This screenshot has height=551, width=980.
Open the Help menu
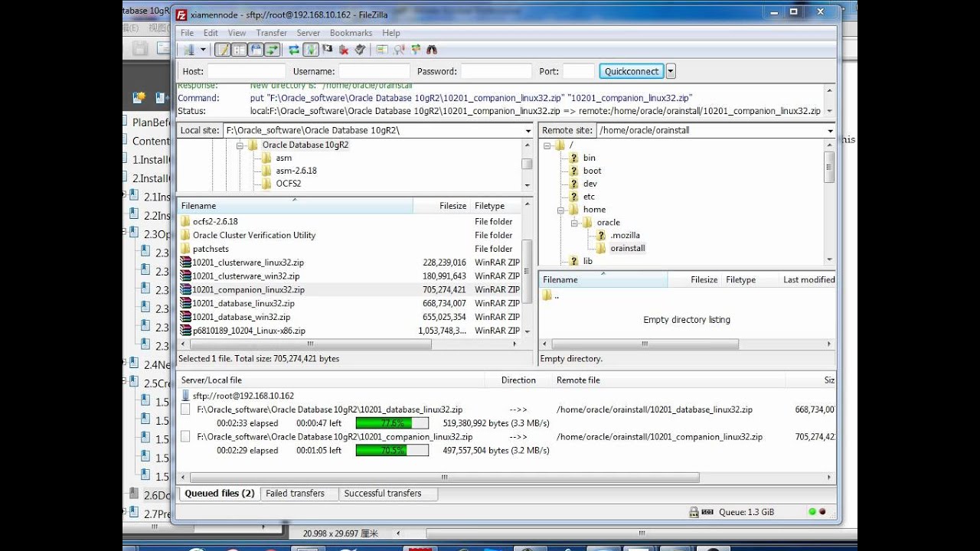click(391, 33)
